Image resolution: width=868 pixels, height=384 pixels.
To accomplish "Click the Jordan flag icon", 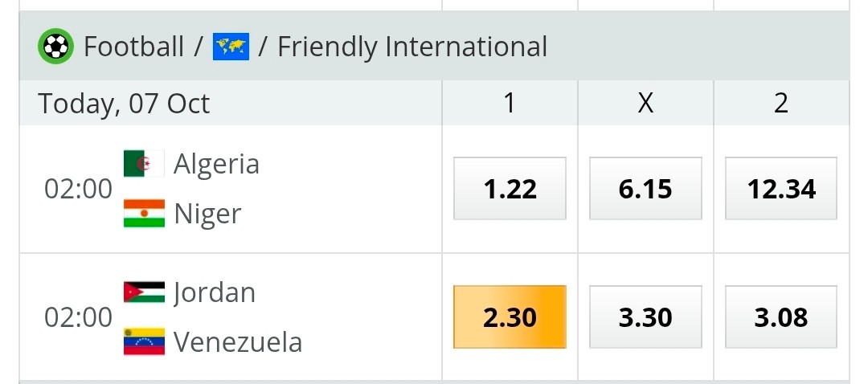I will (x=144, y=292).
